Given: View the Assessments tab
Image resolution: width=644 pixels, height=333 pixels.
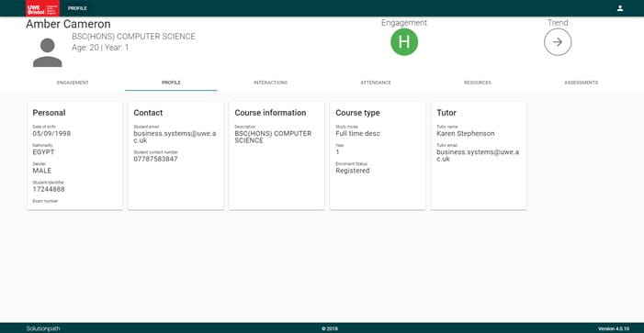Looking at the screenshot, I should 581,83.
